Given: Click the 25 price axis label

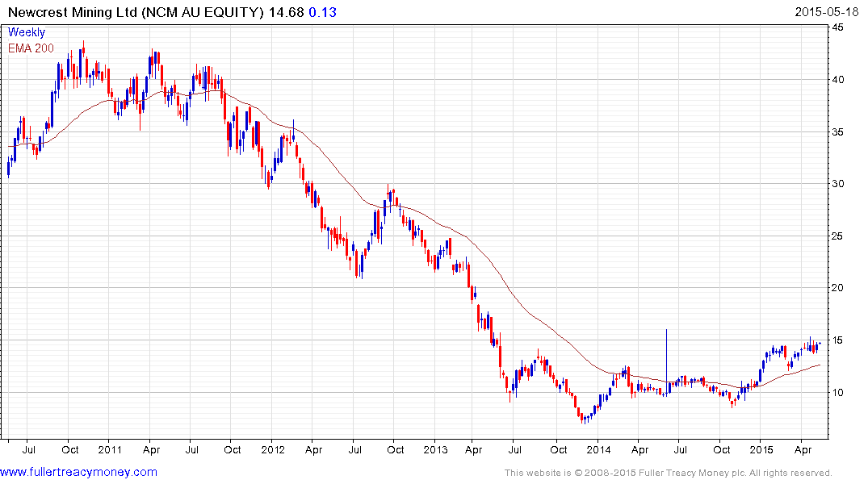Looking at the screenshot, I should (838, 236).
